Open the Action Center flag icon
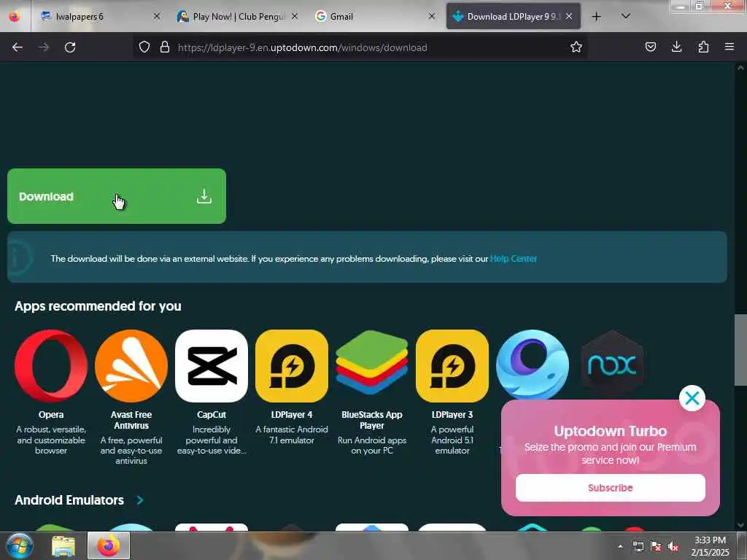This screenshot has width=747, height=560. click(656, 547)
